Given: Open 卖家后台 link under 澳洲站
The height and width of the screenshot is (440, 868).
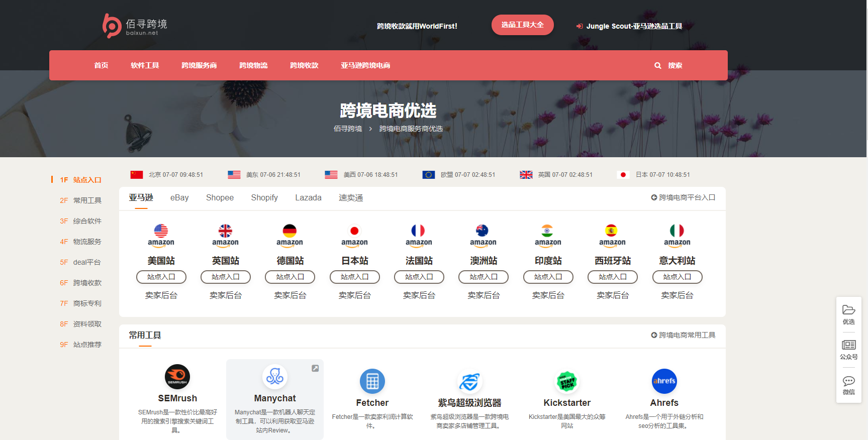Looking at the screenshot, I should (484, 295).
